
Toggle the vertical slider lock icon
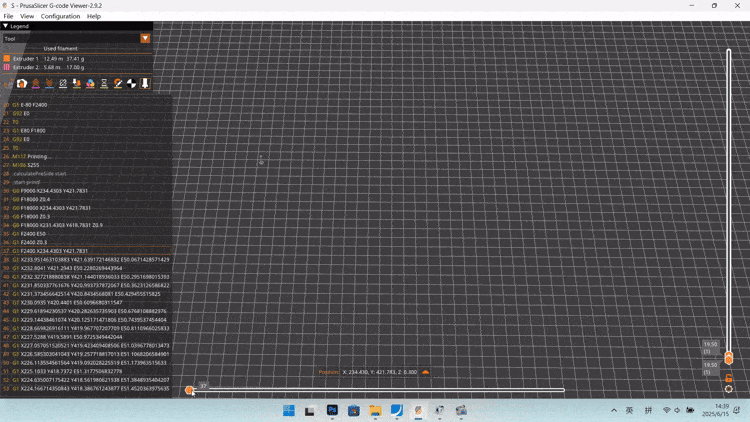pyautogui.click(x=729, y=377)
